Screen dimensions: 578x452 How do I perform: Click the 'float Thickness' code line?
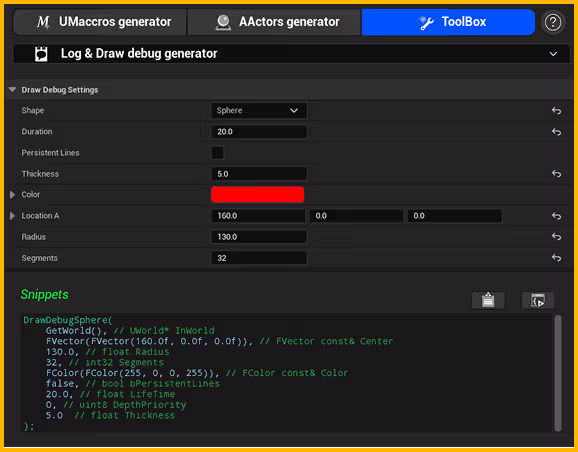click(x=110, y=416)
